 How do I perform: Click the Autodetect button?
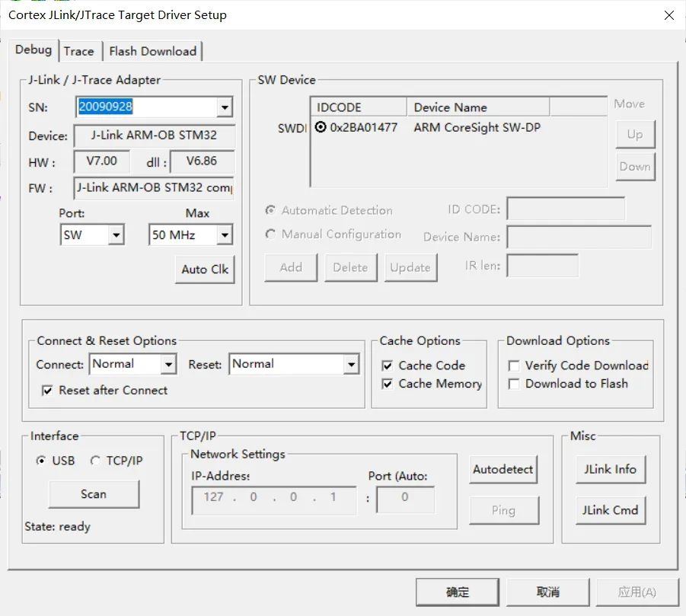[503, 469]
